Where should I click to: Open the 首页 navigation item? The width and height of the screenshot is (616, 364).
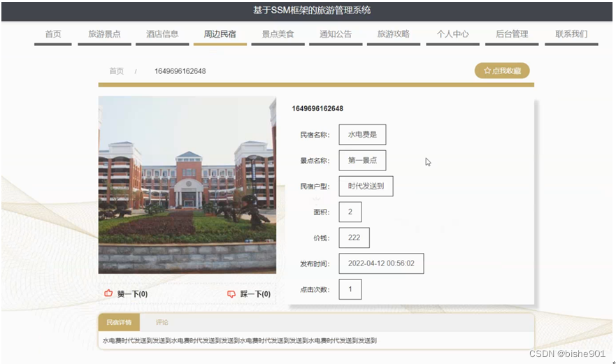[53, 34]
